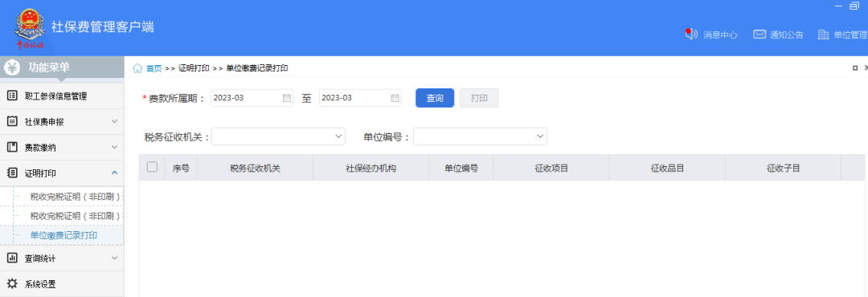The height and width of the screenshot is (297, 868).
Task: Open the 通知公告 envelope icon
Action: coord(759,35)
